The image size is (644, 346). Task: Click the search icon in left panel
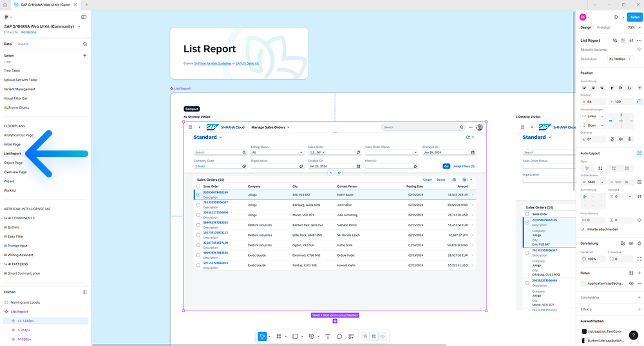click(x=85, y=44)
